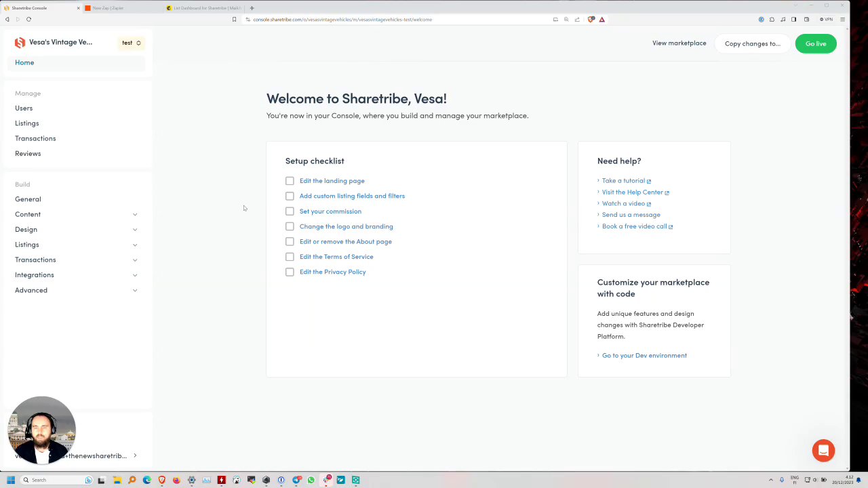Screen dimensions: 868x488
Task: Tick 'Change the logo and branding' checkbox
Action: [x=290, y=226]
